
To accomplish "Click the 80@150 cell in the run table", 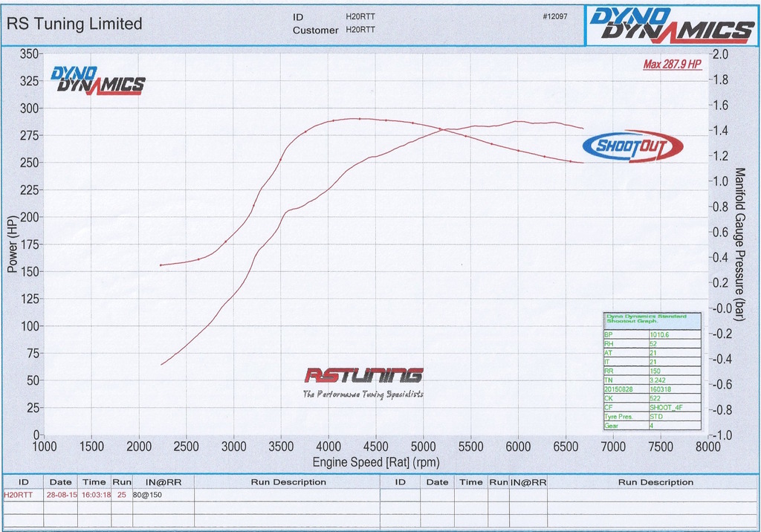I will coord(147,495).
